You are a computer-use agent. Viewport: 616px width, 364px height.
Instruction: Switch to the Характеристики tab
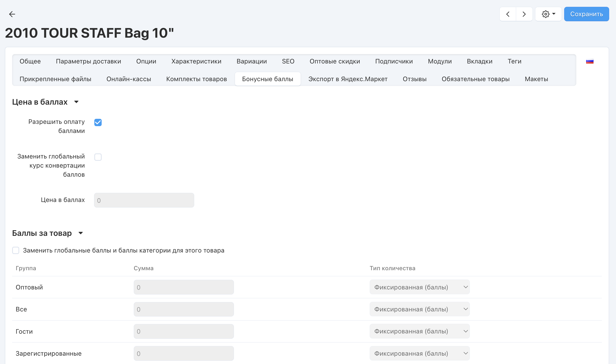(x=196, y=61)
